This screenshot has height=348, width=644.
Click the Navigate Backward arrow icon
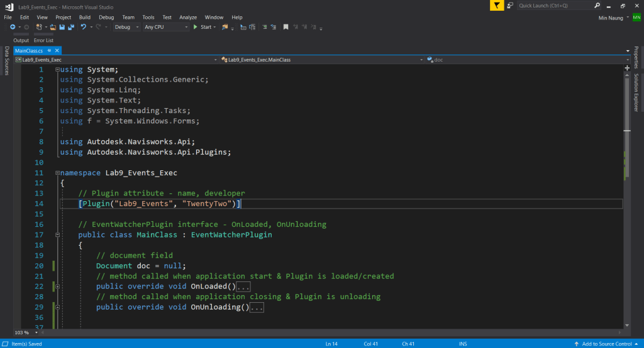click(x=12, y=27)
